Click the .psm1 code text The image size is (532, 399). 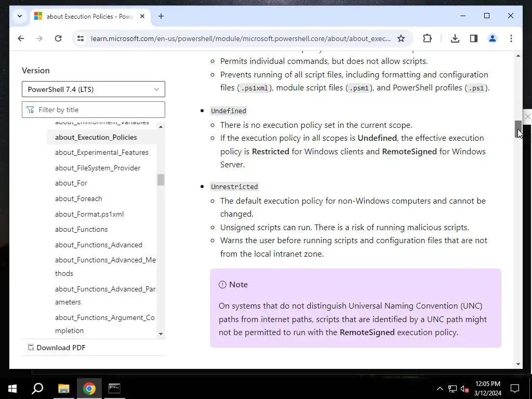359,88
